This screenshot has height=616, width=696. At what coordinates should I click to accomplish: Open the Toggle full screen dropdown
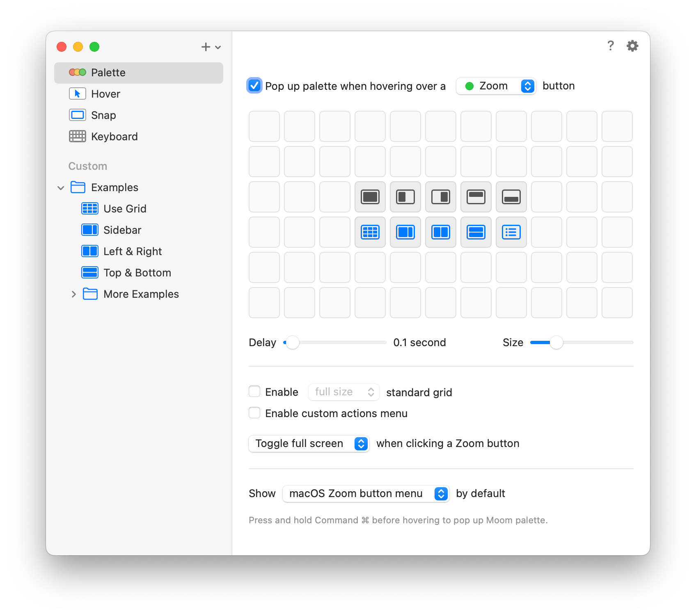pyautogui.click(x=309, y=443)
